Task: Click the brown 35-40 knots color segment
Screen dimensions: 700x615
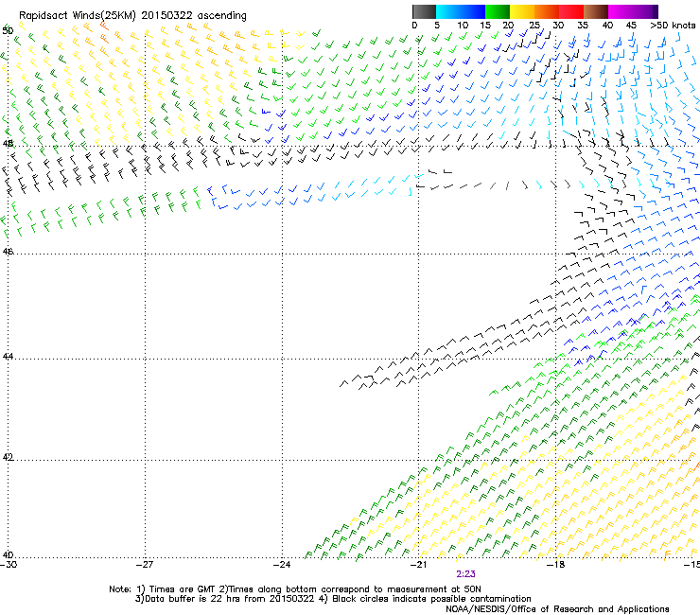Action: [x=596, y=11]
